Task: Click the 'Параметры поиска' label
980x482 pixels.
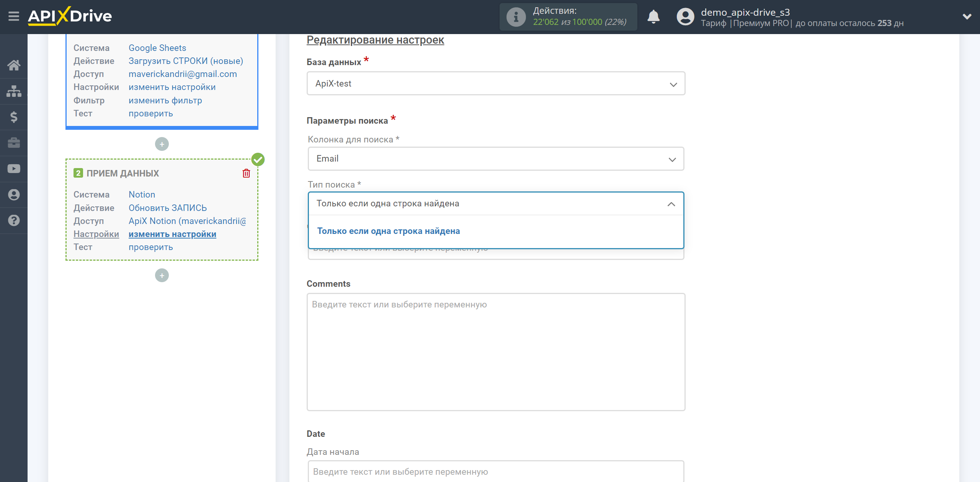Action: click(x=347, y=121)
